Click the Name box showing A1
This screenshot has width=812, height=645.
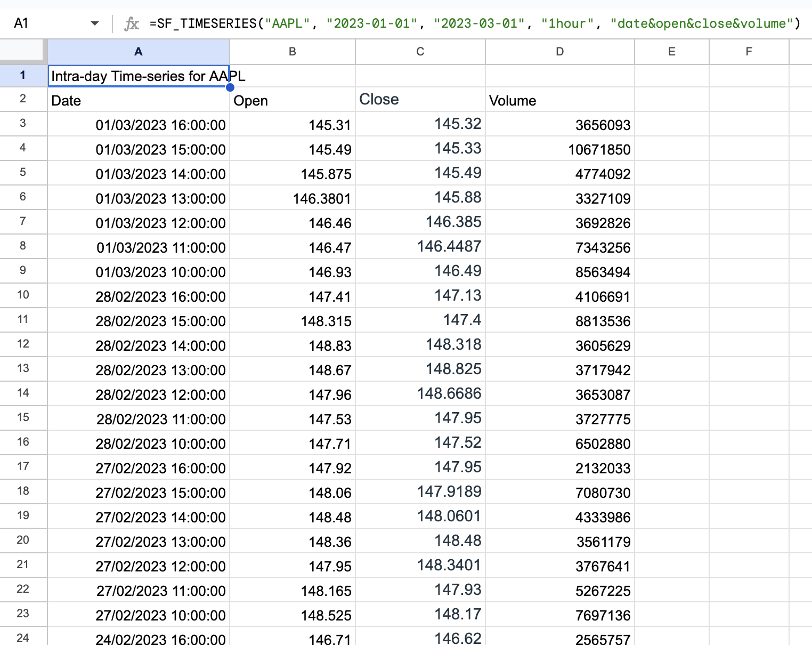click(21, 23)
